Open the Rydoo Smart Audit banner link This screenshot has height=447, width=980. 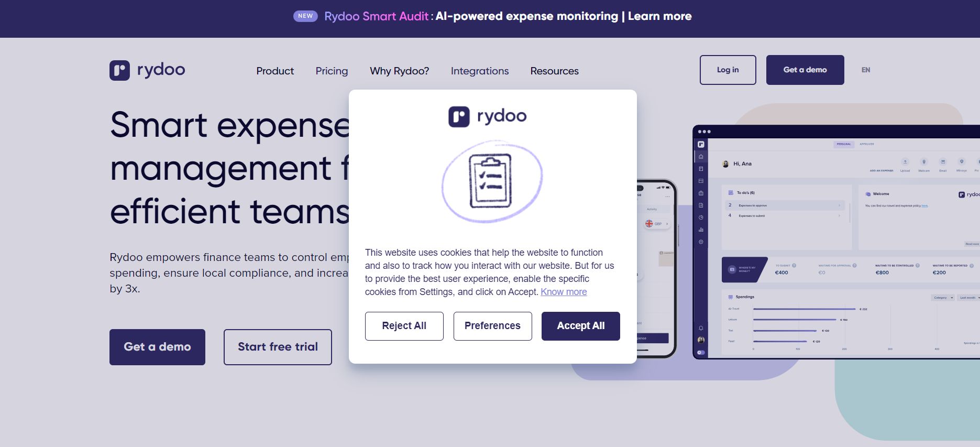[376, 16]
